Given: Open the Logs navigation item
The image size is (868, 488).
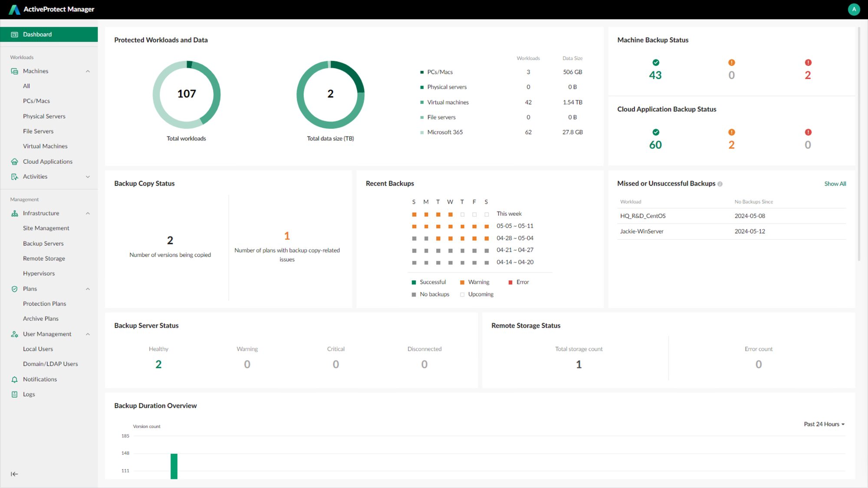Looking at the screenshot, I should pyautogui.click(x=29, y=394).
